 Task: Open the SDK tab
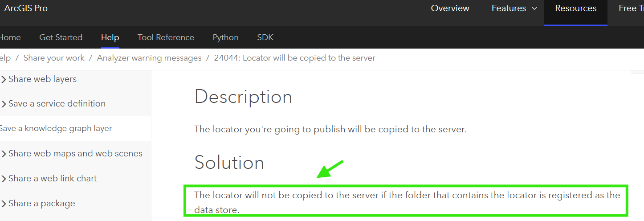[x=265, y=37]
